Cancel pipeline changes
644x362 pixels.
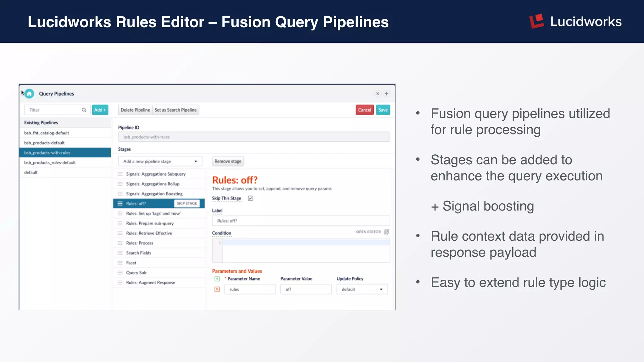[x=364, y=110]
